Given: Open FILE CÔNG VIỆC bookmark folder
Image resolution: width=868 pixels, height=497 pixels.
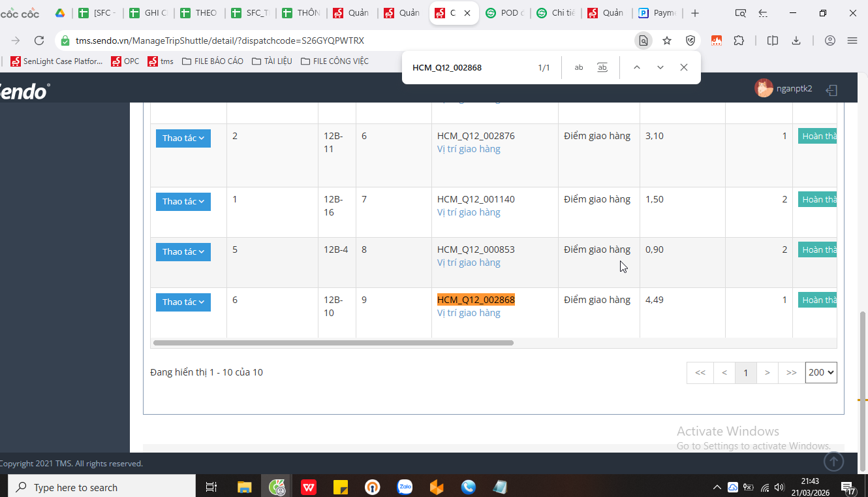Looking at the screenshot, I should click(x=335, y=61).
